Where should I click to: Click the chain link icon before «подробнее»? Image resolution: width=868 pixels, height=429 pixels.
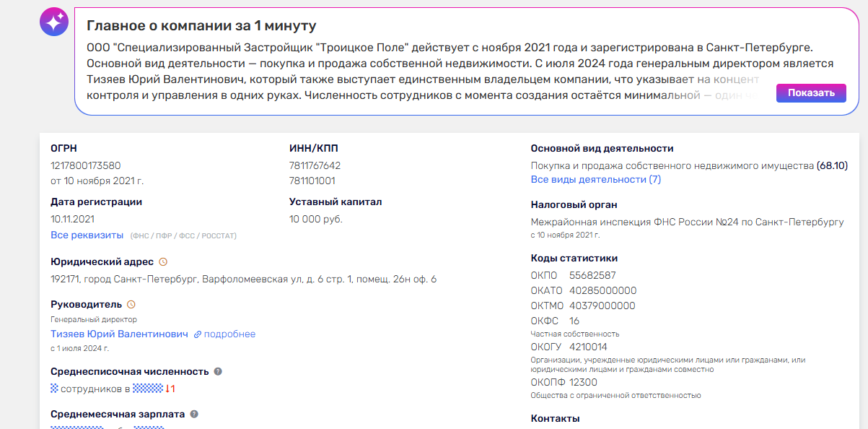point(198,334)
